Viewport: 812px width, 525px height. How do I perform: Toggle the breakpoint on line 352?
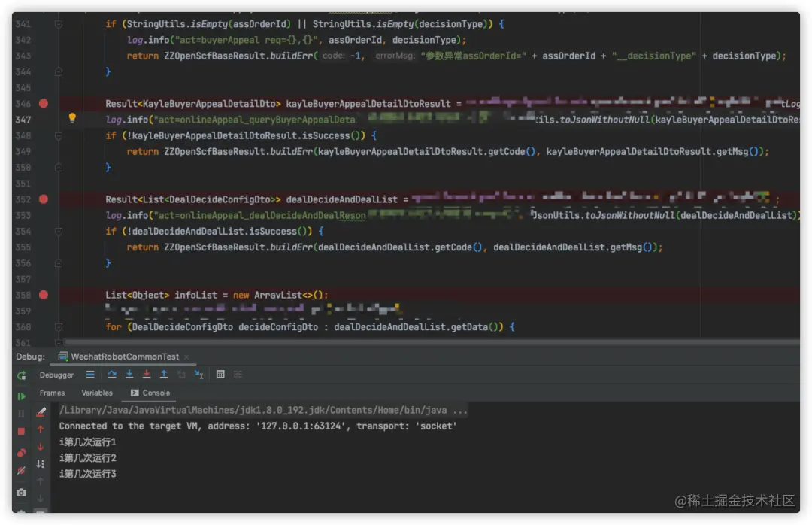pos(44,199)
